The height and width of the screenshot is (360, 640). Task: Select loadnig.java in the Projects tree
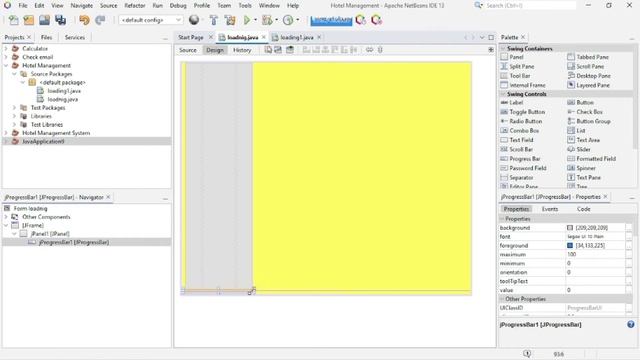(x=62, y=99)
